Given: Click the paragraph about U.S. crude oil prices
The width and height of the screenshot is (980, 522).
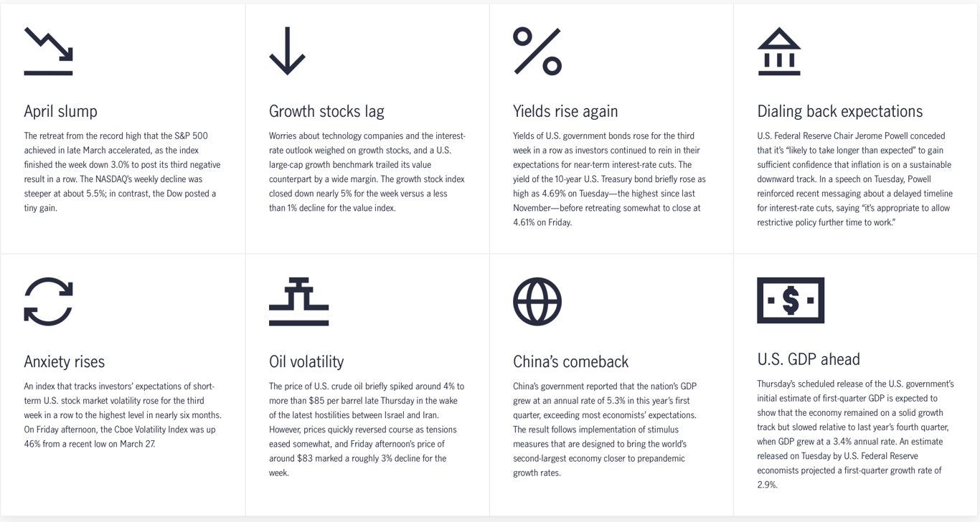Looking at the screenshot, I should (367, 430).
